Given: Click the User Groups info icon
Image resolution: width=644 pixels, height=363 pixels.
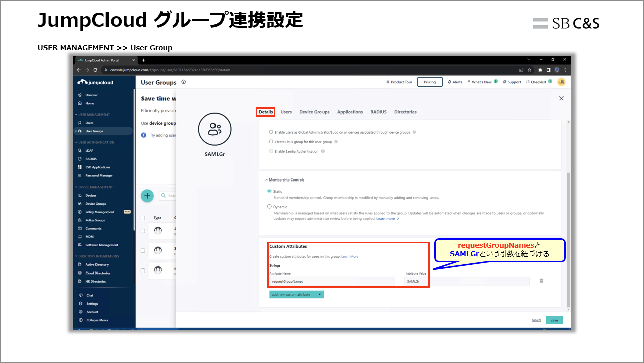Looking at the screenshot, I should [x=183, y=82].
